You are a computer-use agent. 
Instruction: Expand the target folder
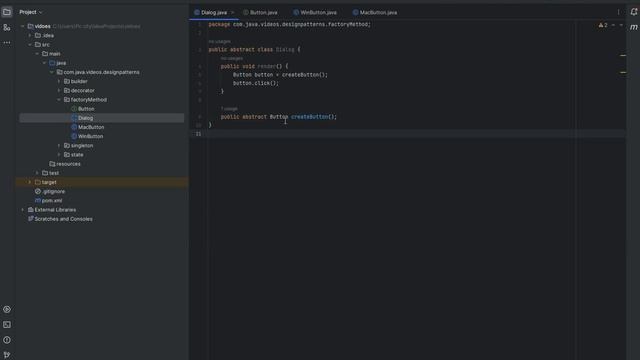(30, 182)
